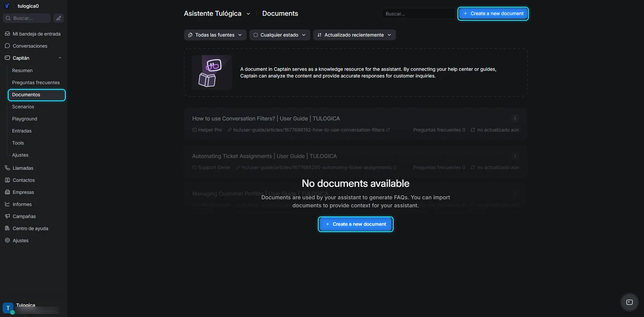Click the Helper Pro assistant label
The width and height of the screenshot is (644, 317).
(x=207, y=130)
